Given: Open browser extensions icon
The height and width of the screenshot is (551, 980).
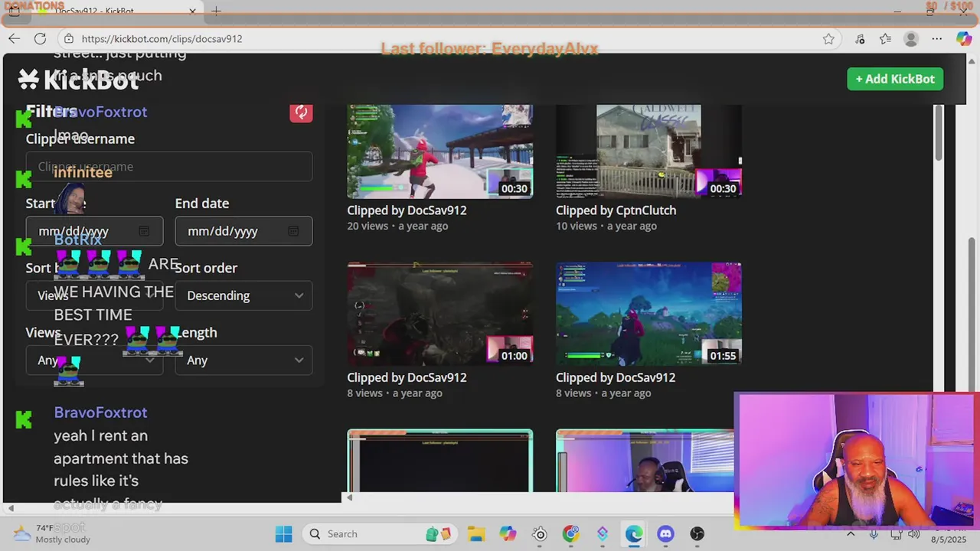Looking at the screenshot, I should point(860,38).
